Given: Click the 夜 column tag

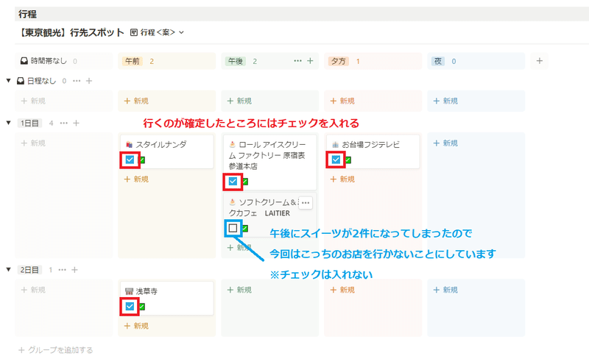Looking at the screenshot, I should pos(438,61).
